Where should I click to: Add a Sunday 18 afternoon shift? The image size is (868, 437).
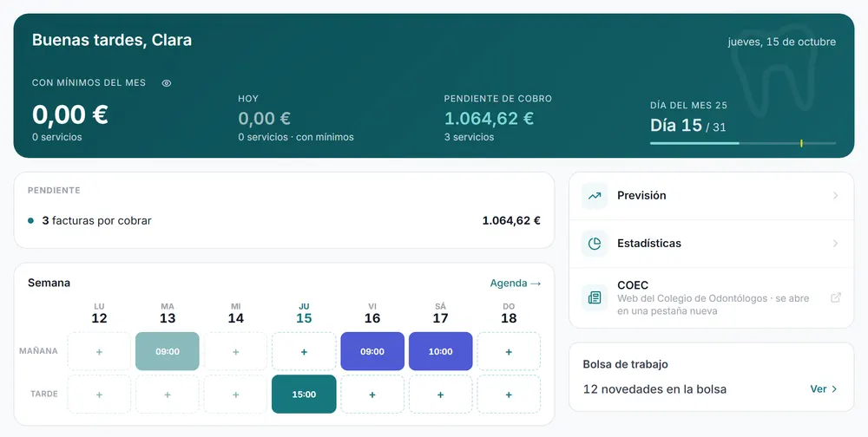(509, 395)
